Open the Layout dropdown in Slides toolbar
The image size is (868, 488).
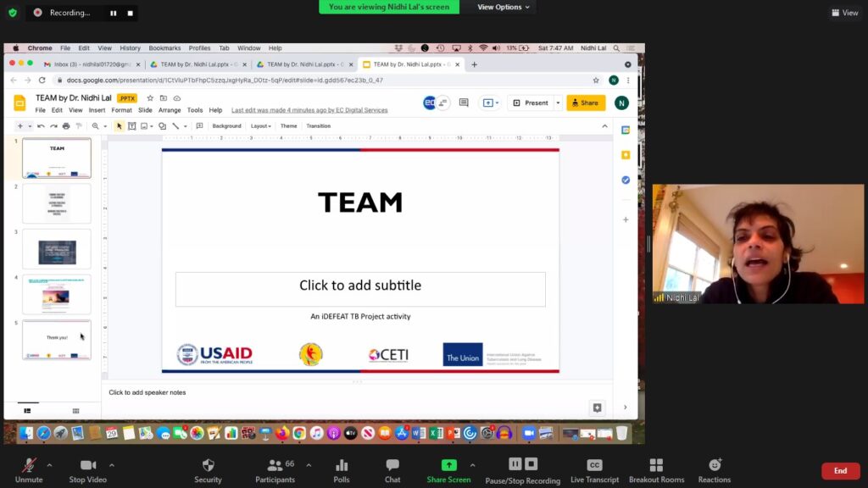(x=260, y=126)
